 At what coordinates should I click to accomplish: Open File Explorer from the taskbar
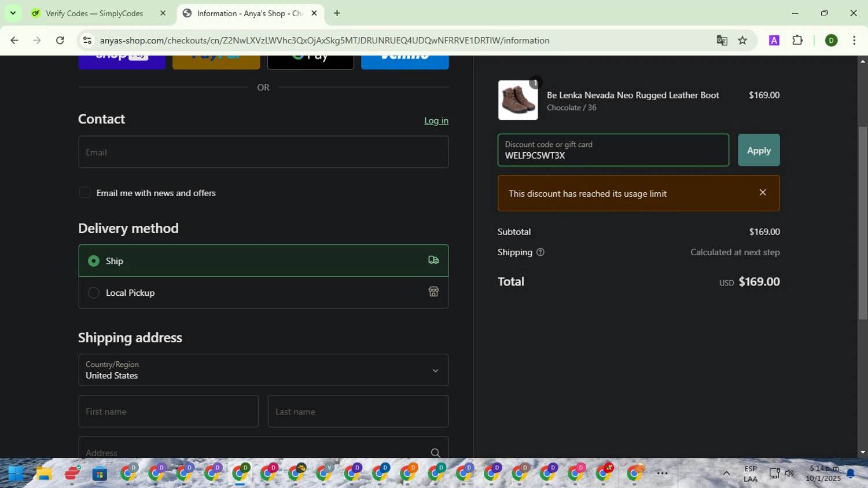pos(44,474)
